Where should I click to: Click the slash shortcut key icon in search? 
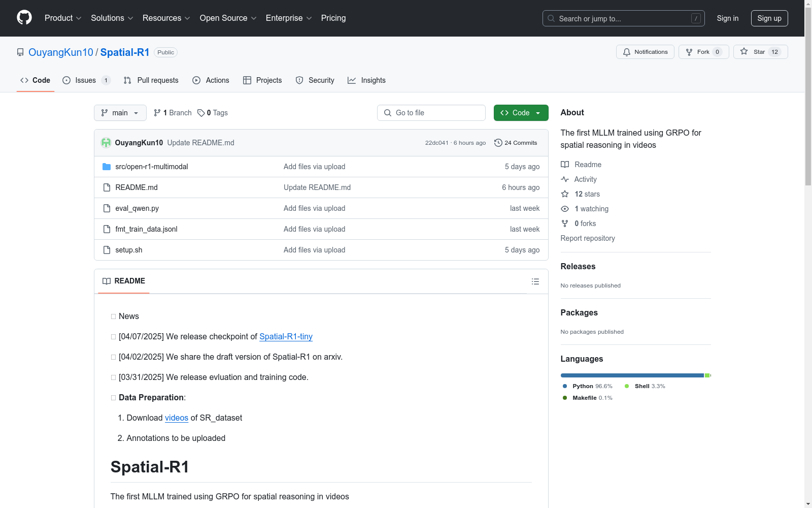coord(696,18)
